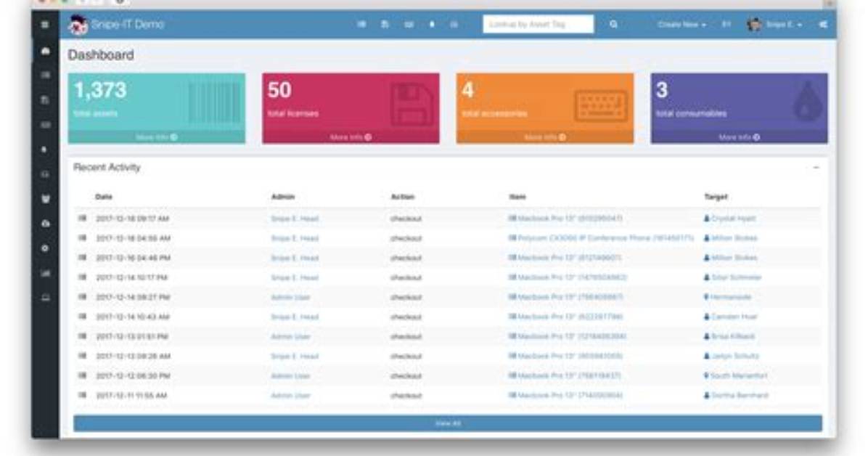868x456 pixels.
Task: Click the Dashboard page heading
Action: click(101, 55)
